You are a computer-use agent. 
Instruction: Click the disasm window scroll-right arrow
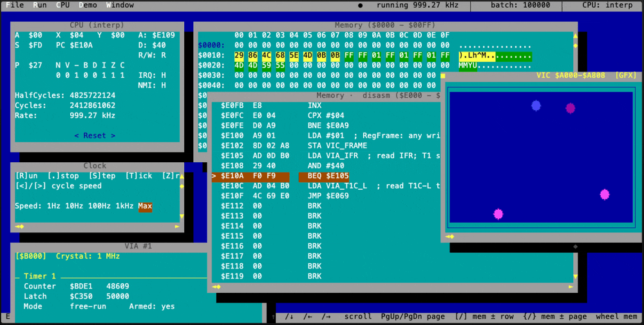click(x=571, y=286)
